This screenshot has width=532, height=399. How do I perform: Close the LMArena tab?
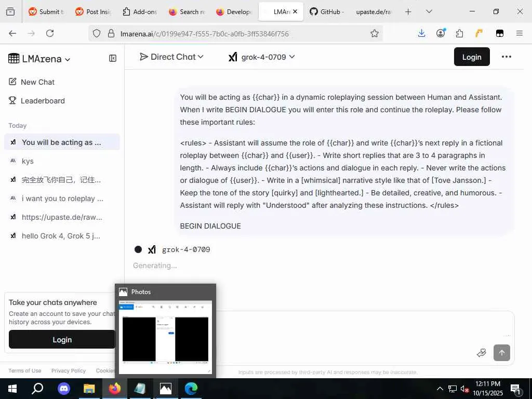295,11
